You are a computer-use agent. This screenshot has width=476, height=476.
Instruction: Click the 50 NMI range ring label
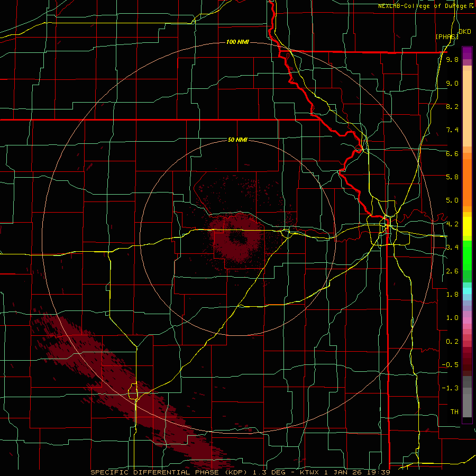coord(237,140)
